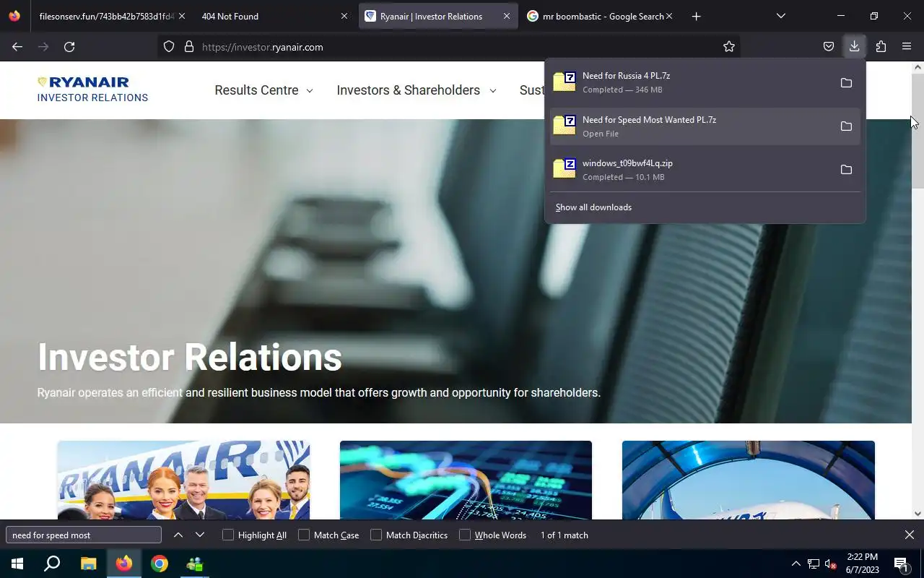
Task: Go back to the previous page
Action: [x=17, y=47]
